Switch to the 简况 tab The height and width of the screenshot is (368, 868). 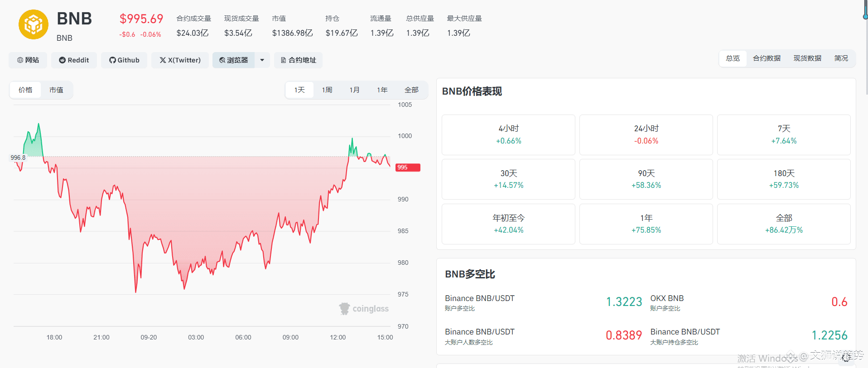(841, 58)
